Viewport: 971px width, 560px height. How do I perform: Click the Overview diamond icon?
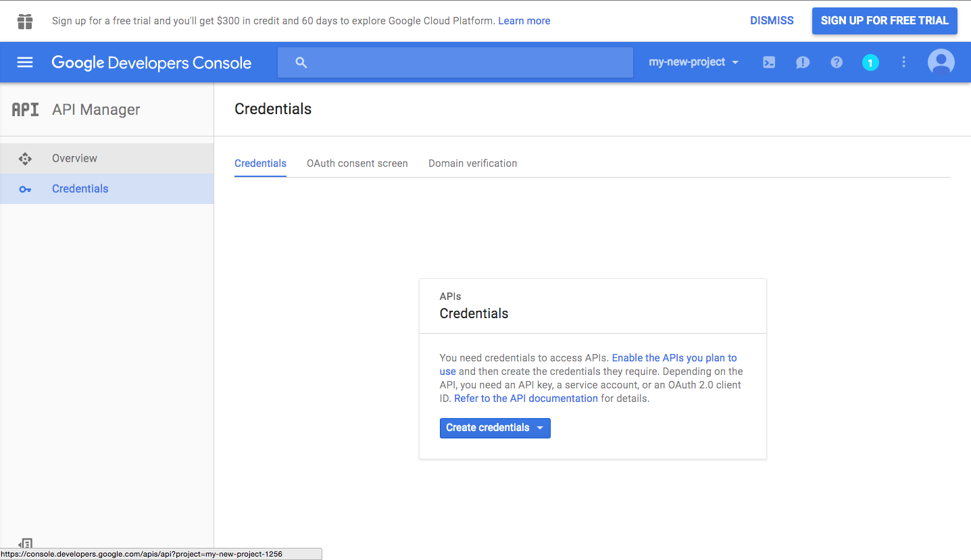point(25,159)
